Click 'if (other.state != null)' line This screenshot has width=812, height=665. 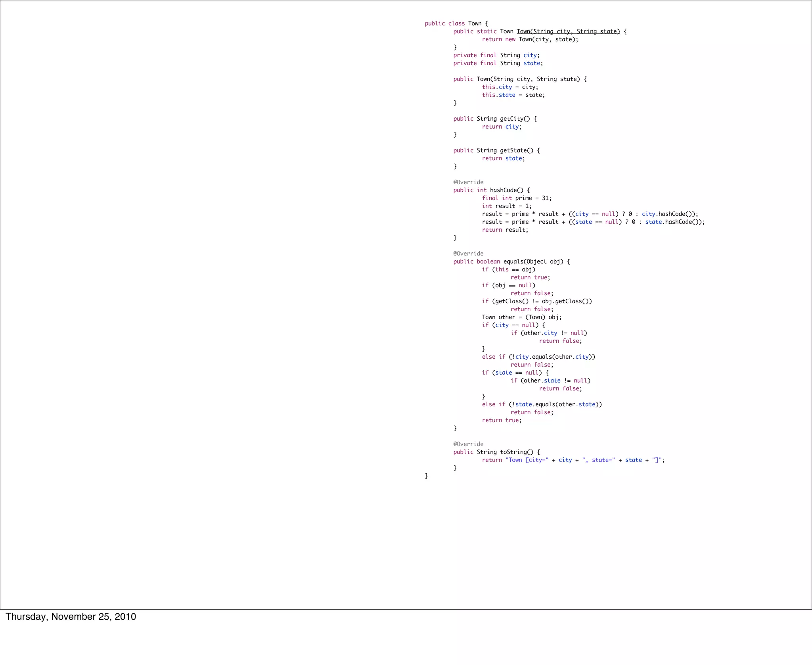(x=551, y=381)
